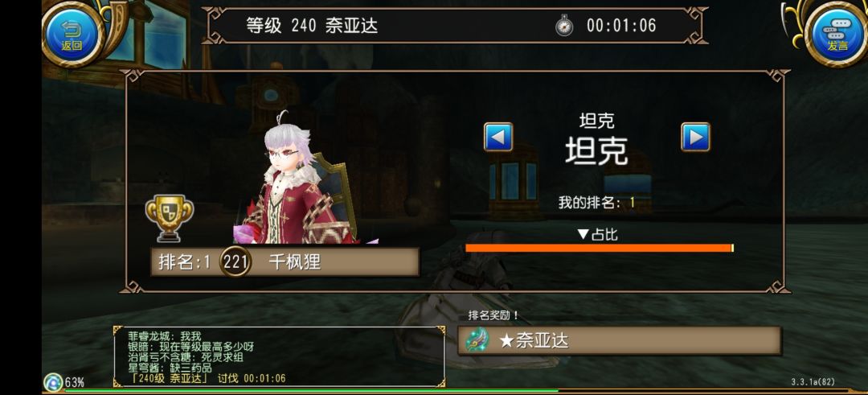
Task: Select the ★奈亚达 reward item icon
Action: pos(477,340)
